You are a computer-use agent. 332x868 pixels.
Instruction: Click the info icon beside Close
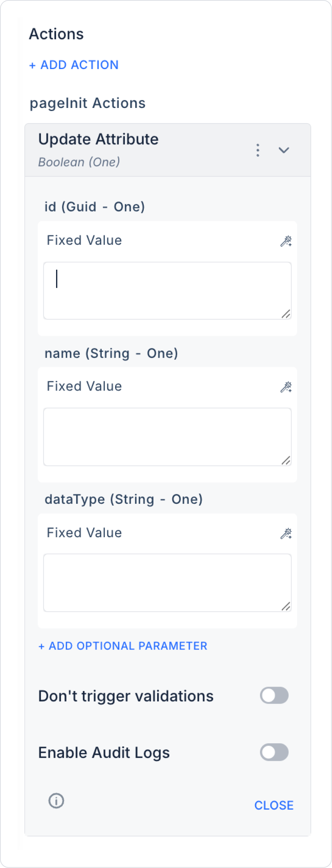[x=56, y=800]
